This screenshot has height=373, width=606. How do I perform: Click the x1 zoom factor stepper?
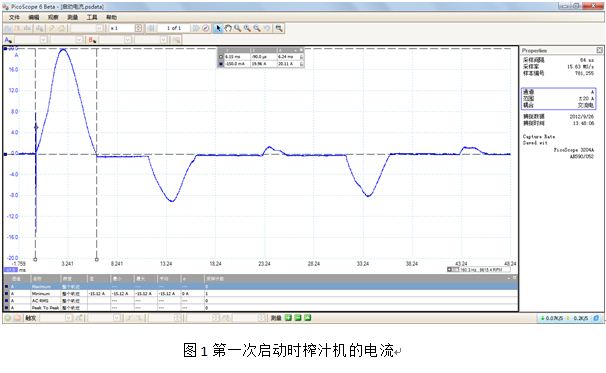tap(138, 28)
